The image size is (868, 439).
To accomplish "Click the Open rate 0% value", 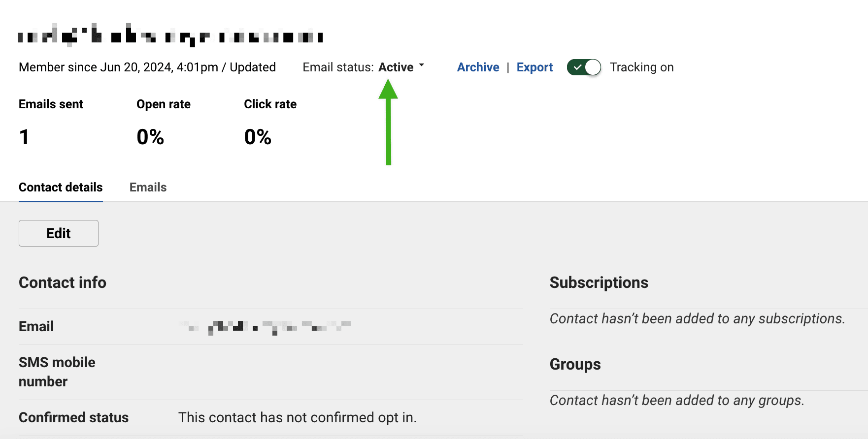I will (150, 137).
